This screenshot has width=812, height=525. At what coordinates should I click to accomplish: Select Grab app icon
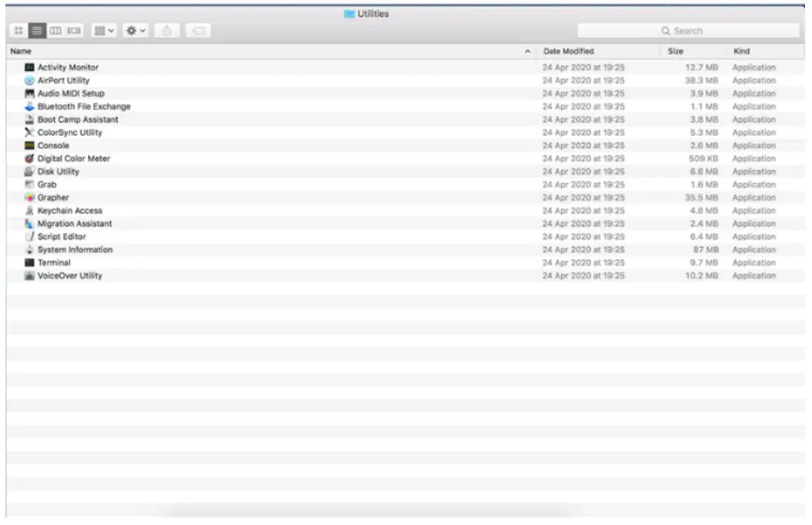29,184
